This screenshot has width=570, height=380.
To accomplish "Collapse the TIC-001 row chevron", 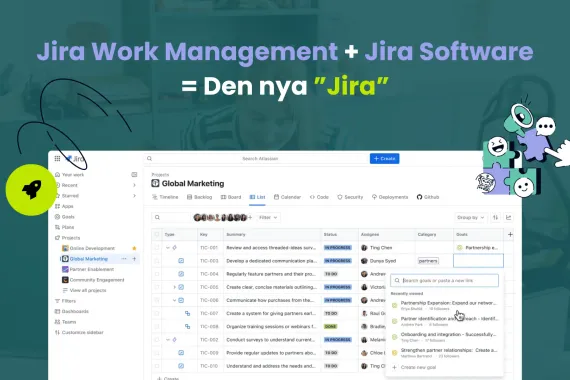I will tap(168, 248).
